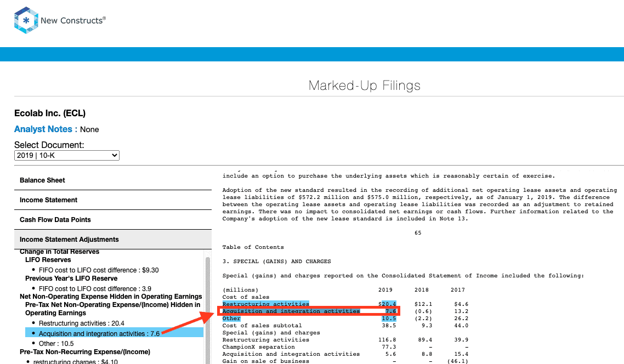This screenshot has height=364, width=624.
Task: Click the highlighted Restructuring activities row in filing
Action: point(266,304)
